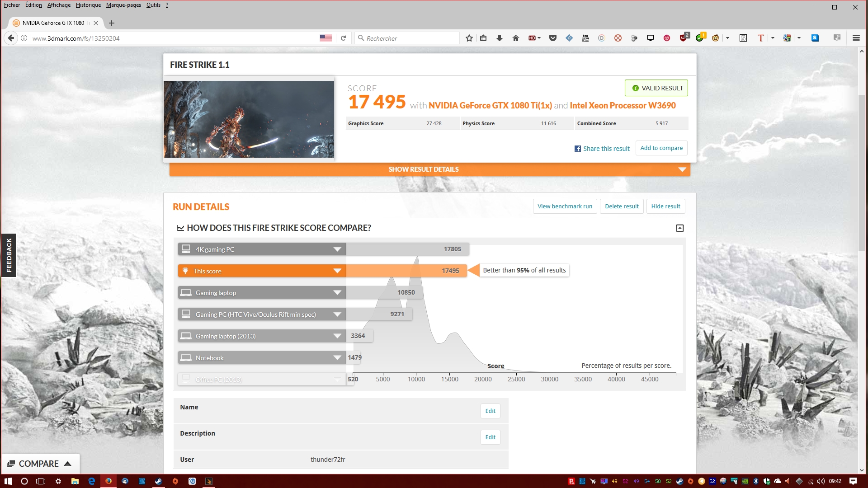Screen dimensions: 868x488
Task: Close the NVIDIA GeForce tab
Action: point(96,23)
